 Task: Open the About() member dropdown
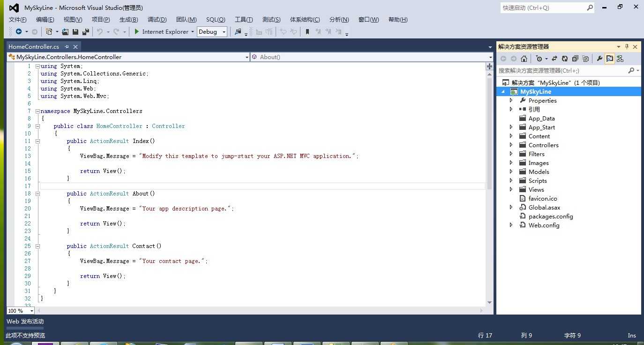pos(372,57)
